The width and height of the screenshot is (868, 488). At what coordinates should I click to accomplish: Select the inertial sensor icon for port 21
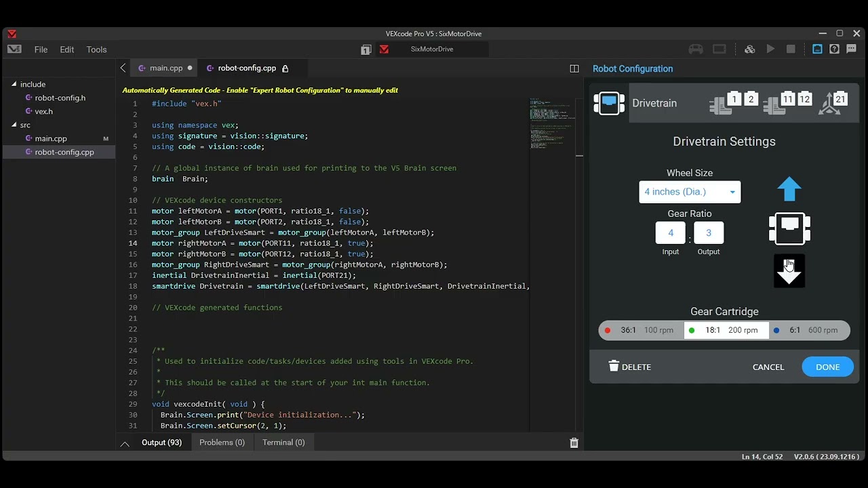(x=833, y=102)
